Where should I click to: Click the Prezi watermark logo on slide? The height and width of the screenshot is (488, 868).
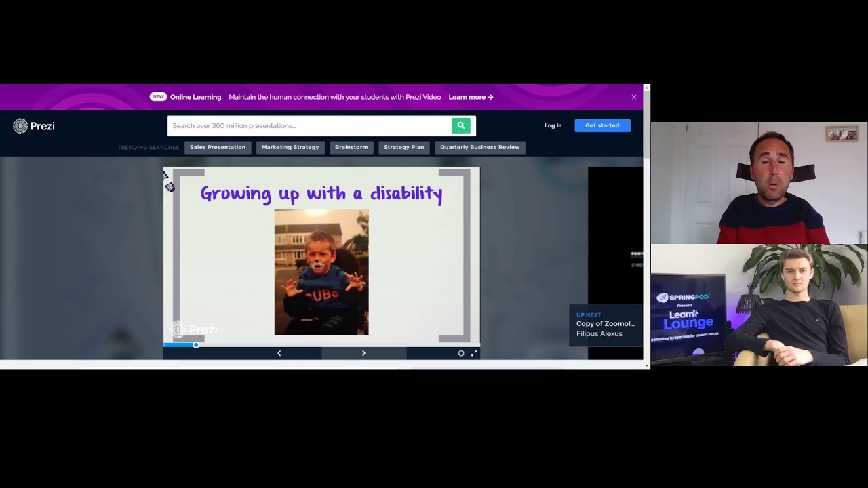(193, 329)
